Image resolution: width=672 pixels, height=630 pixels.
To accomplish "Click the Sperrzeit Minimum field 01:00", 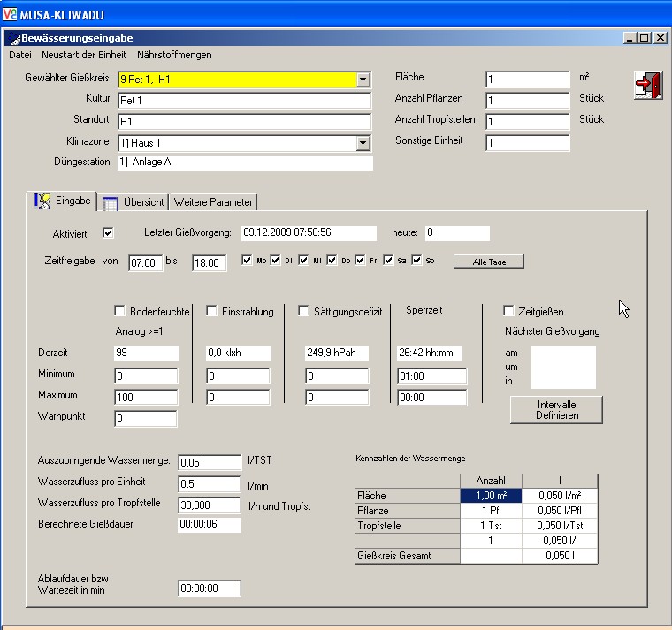I will (x=432, y=376).
